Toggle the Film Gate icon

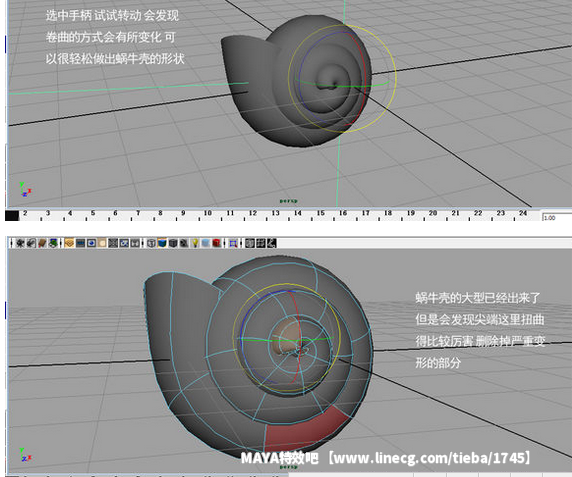[x=80, y=243]
